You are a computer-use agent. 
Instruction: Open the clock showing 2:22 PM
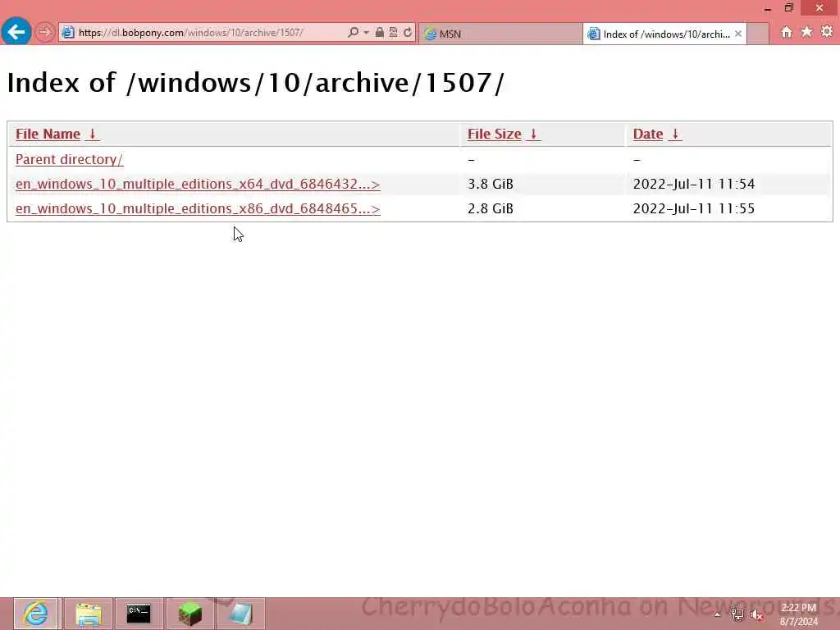(x=799, y=614)
